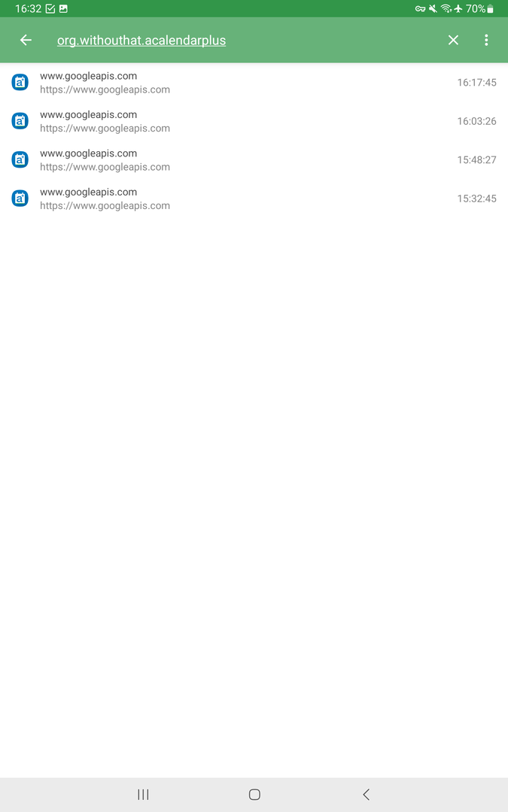The height and width of the screenshot is (812, 508).
Task: Tap the first https://www.googleapis.com URL
Action: click(105, 89)
